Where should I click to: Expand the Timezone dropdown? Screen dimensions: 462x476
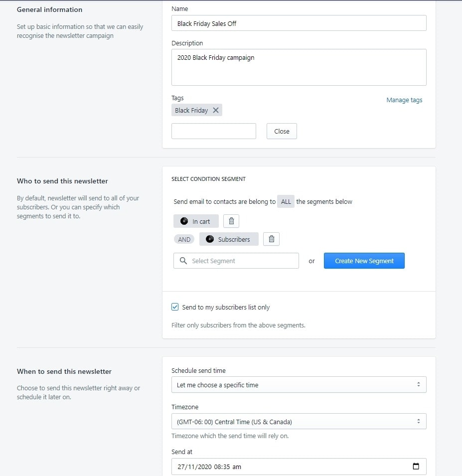coord(299,422)
